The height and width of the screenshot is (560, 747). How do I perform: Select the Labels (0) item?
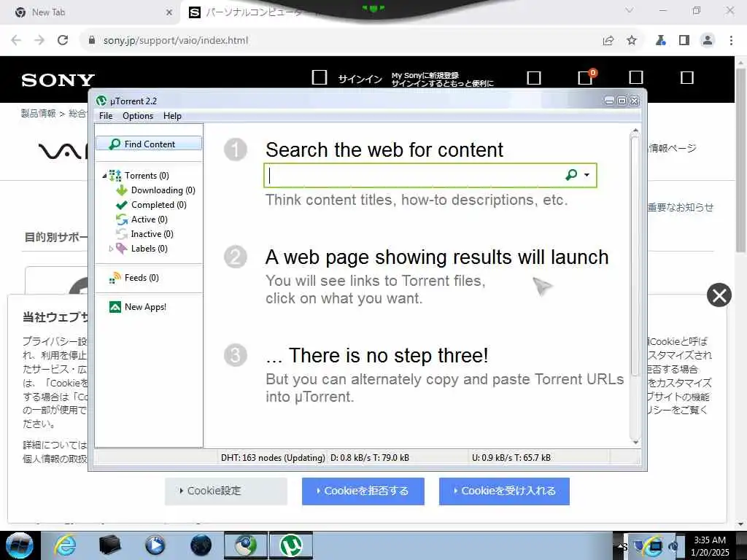click(x=149, y=249)
